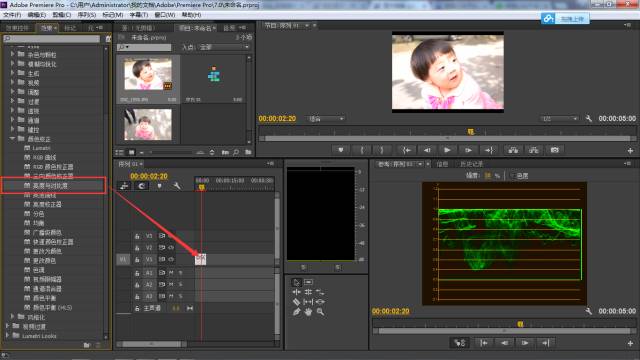Expand the 风格化 folder
The height and width of the screenshot is (360, 640).
click(x=12, y=317)
